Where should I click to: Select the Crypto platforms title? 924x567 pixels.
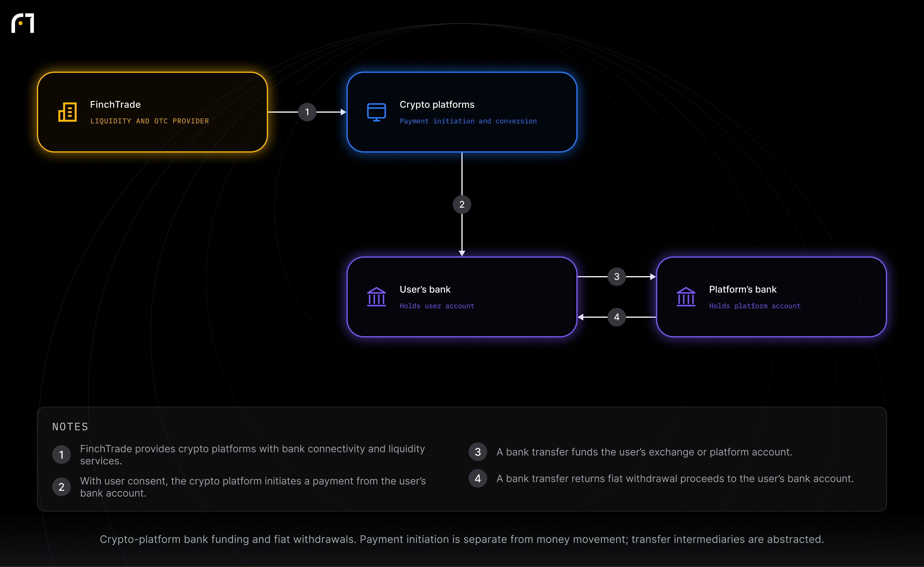click(437, 105)
